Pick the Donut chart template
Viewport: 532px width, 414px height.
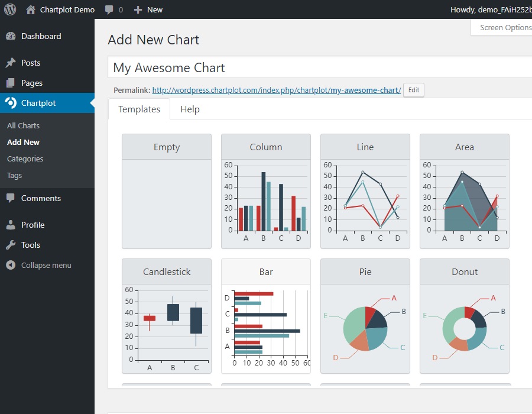point(465,316)
